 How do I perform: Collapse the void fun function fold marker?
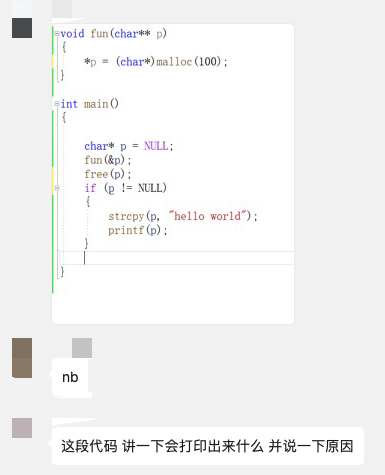[57, 34]
